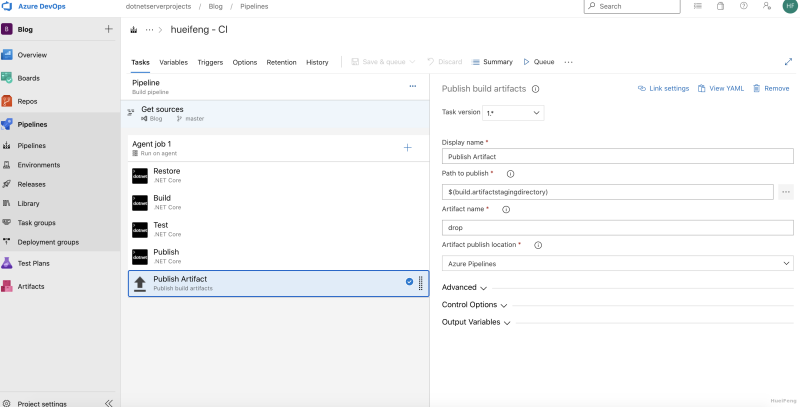Click the plus icon next to Blog
The image size is (800, 407).
tap(109, 29)
